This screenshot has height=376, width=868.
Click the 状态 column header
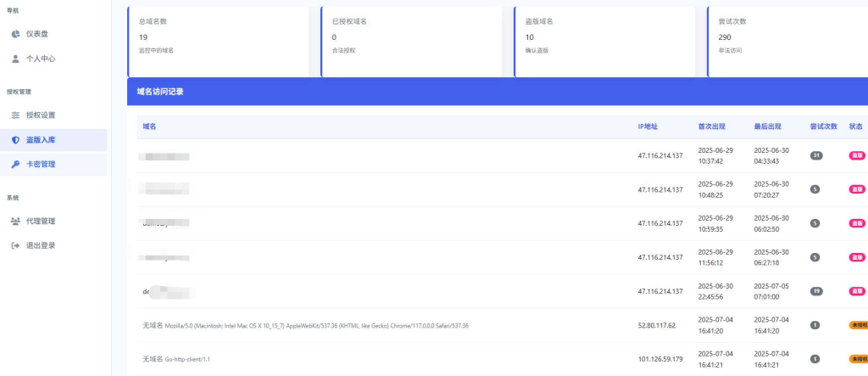[855, 126]
